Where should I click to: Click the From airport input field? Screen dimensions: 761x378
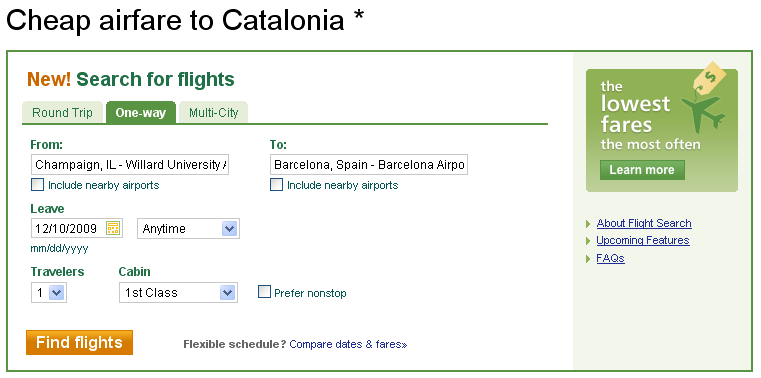(x=130, y=165)
